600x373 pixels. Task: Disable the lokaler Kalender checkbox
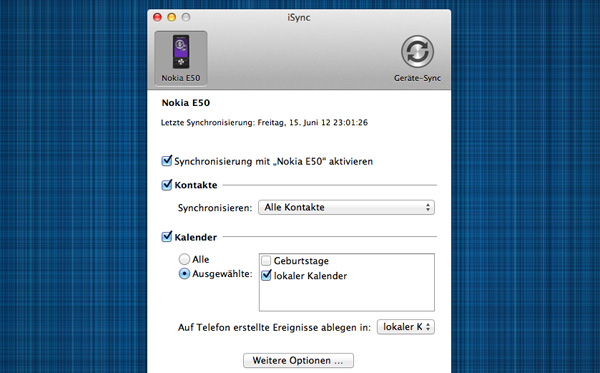tap(266, 275)
